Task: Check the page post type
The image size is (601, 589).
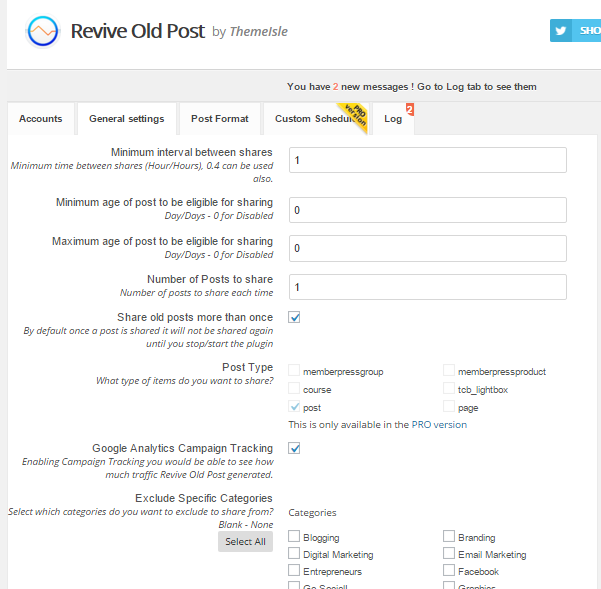Action: pos(449,406)
